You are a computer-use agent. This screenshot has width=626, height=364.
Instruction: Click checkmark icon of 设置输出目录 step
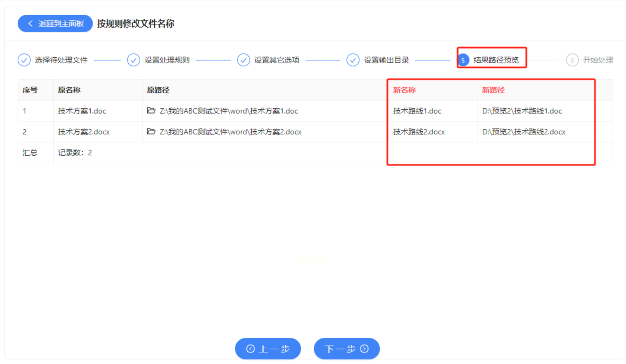point(353,60)
